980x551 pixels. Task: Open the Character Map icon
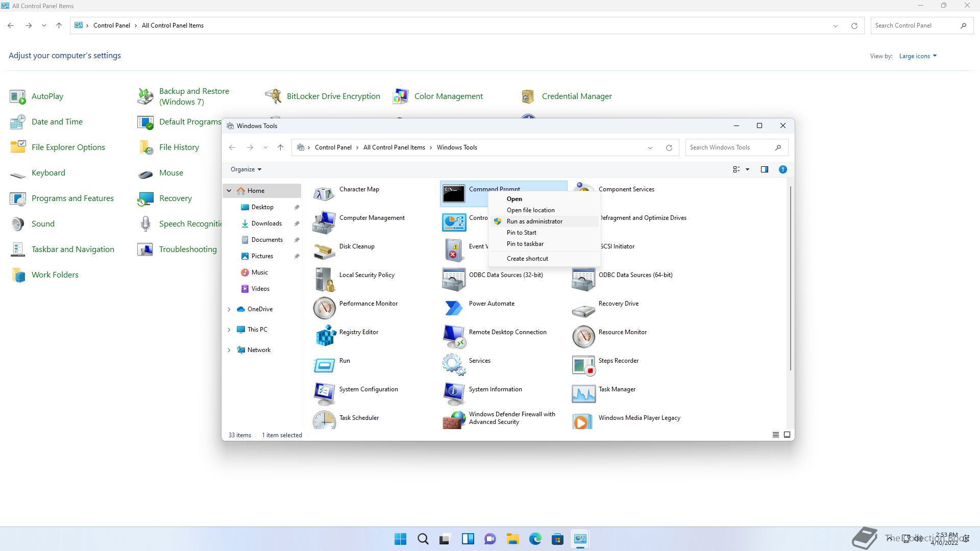coord(324,193)
